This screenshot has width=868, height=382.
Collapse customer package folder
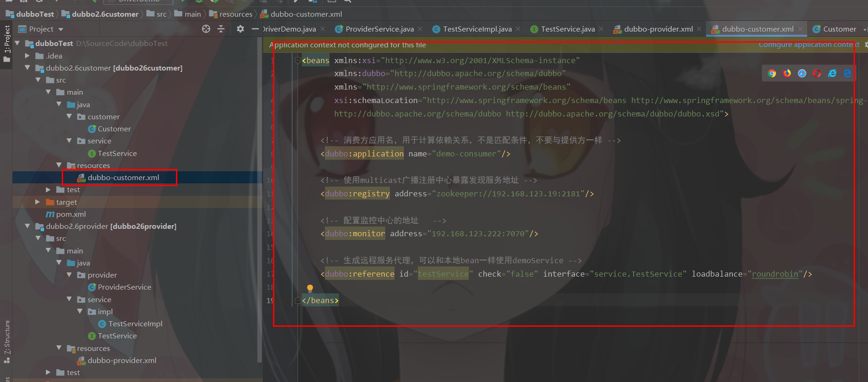tap(69, 117)
